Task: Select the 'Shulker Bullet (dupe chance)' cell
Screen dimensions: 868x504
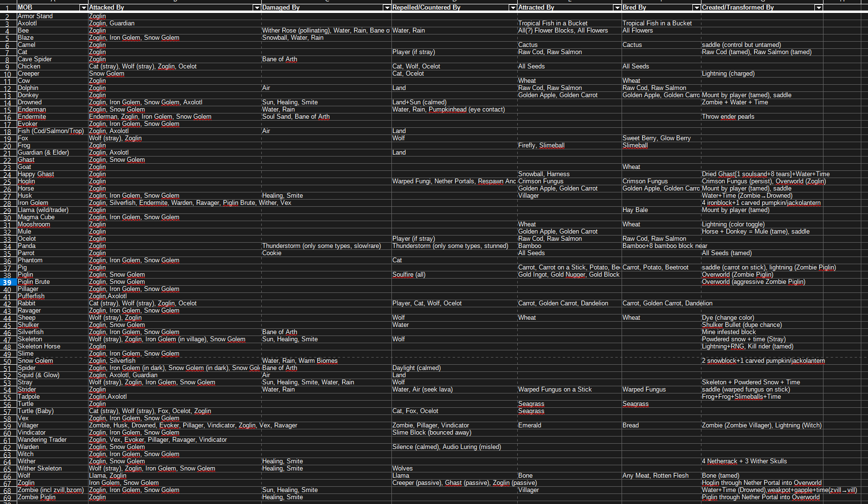Action: click(x=762, y=325)
